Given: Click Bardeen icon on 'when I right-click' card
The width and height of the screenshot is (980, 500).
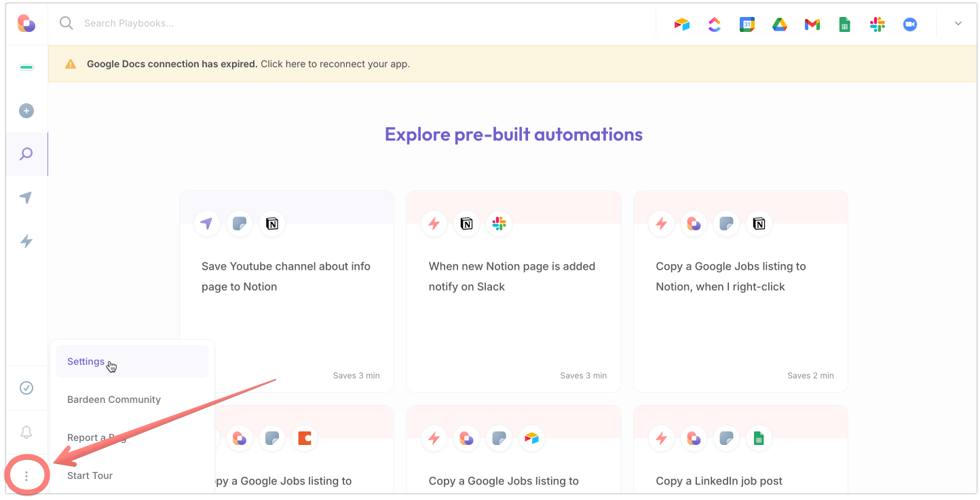Looking at the screenshot, I should click(694, 224).
